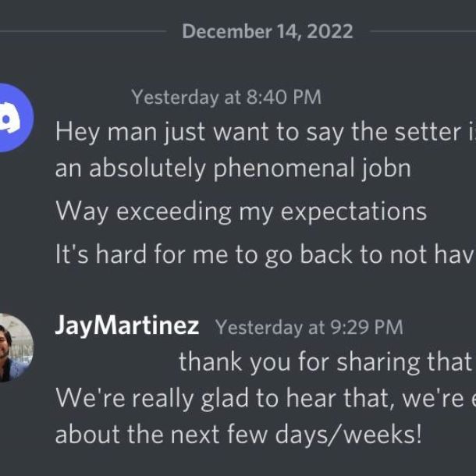
Task: Open JayMartinez's profile photo avatar
Action: (x=11, y=347)
